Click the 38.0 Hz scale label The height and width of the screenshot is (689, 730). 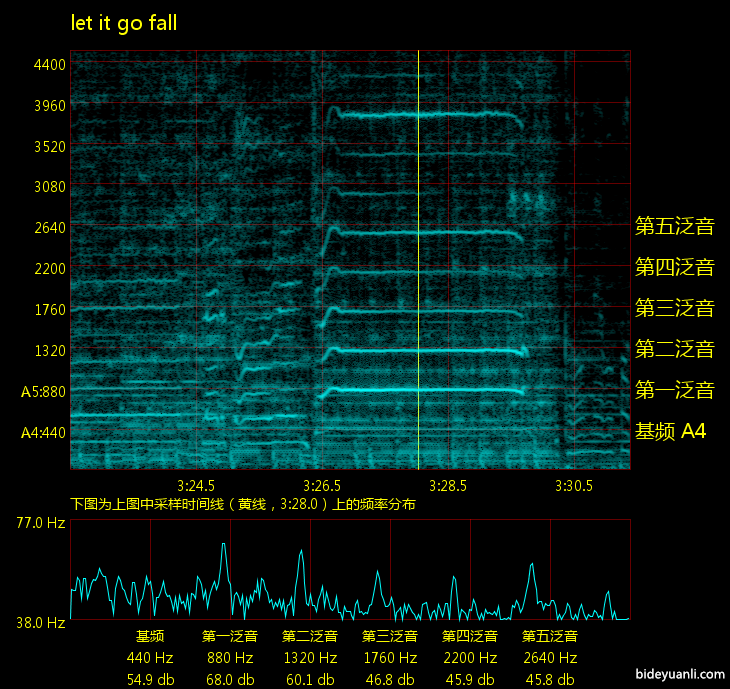coord(40,622)
